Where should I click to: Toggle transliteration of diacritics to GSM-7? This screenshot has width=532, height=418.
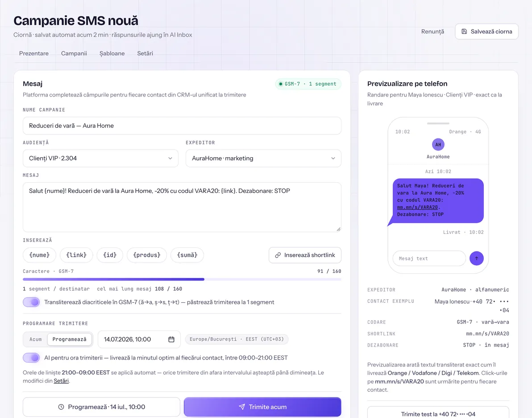pos(31,302)
